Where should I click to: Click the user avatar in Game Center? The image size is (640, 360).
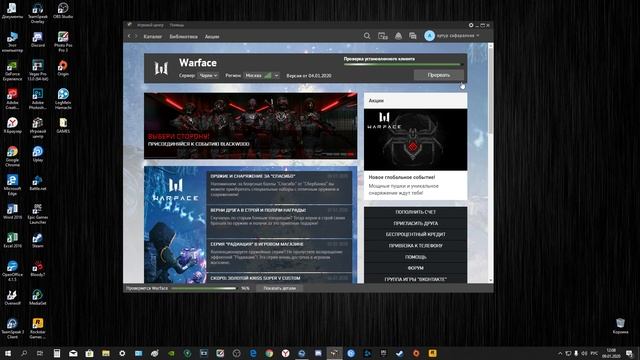[429, 36]
